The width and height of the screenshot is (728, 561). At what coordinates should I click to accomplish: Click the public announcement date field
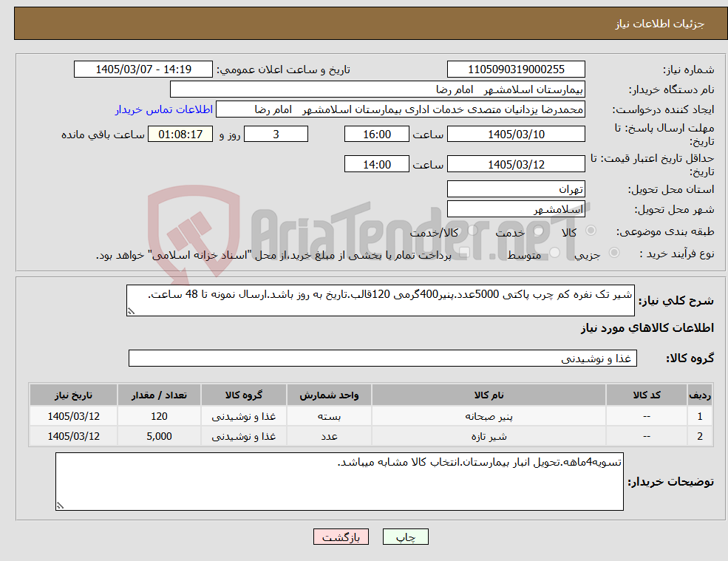pyautogui.click(x=143, y=69)
